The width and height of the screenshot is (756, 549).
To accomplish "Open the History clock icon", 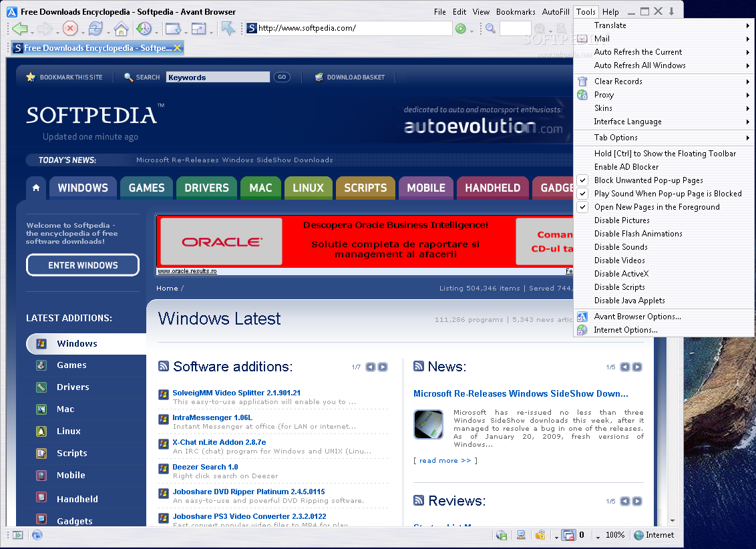I will coord(144,29).
